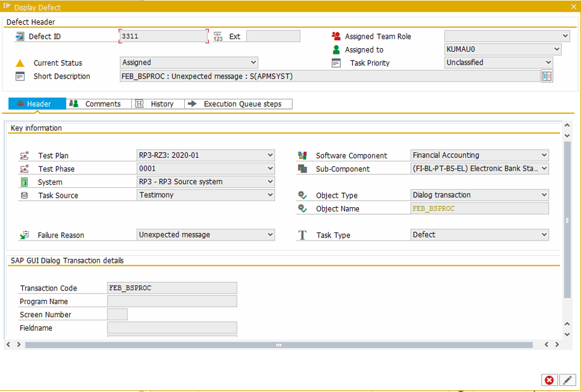Open the Object Type Dialog transaction dropdown
This screenshot has height=392, width=581.
click(x=544, y=195)
